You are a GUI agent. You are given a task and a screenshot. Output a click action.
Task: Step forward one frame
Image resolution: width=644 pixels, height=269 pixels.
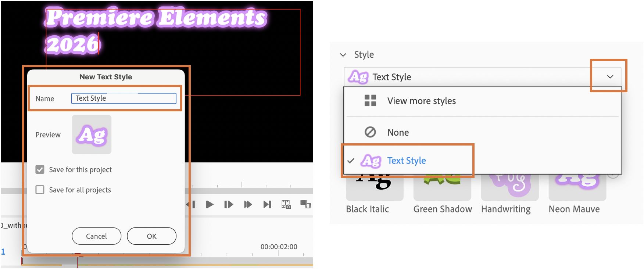pyautogui.click(x=229, y=204)
